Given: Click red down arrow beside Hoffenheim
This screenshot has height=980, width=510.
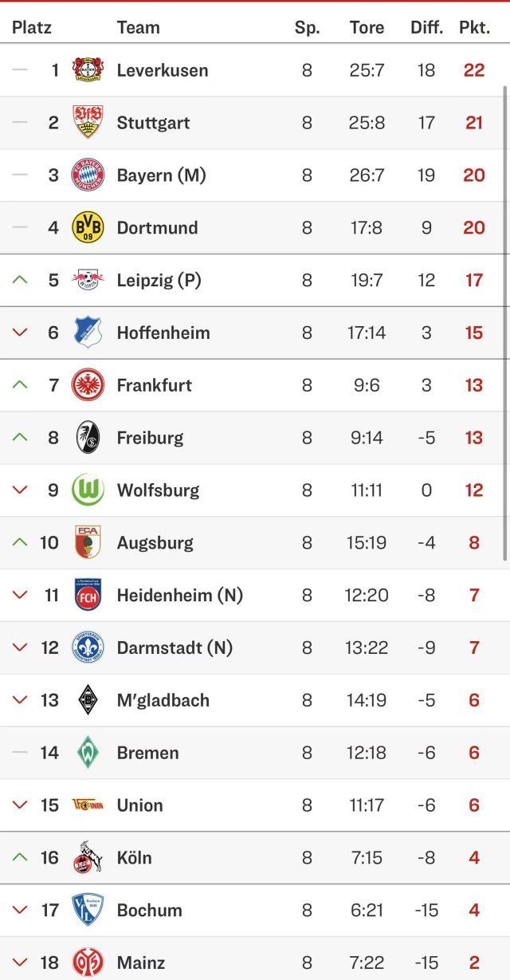Looking at the screenshot, I should pyautogui.click(x=20, y=333).
